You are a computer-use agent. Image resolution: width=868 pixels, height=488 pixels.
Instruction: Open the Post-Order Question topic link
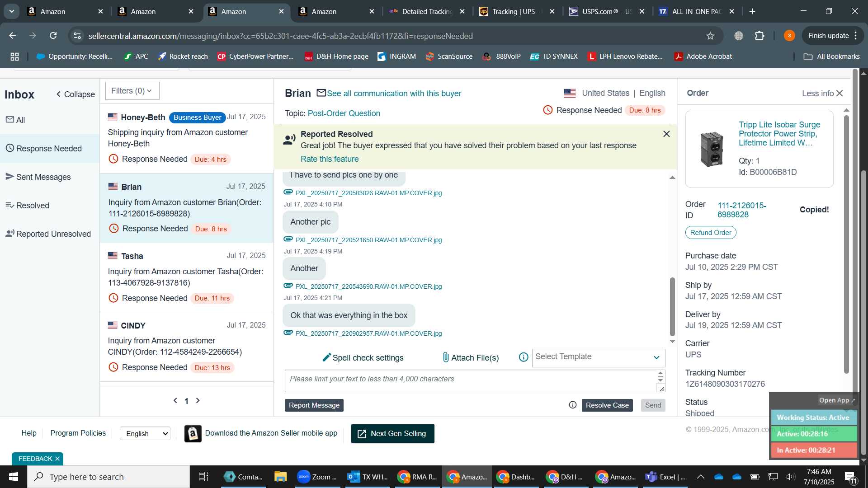pos(344,113)
